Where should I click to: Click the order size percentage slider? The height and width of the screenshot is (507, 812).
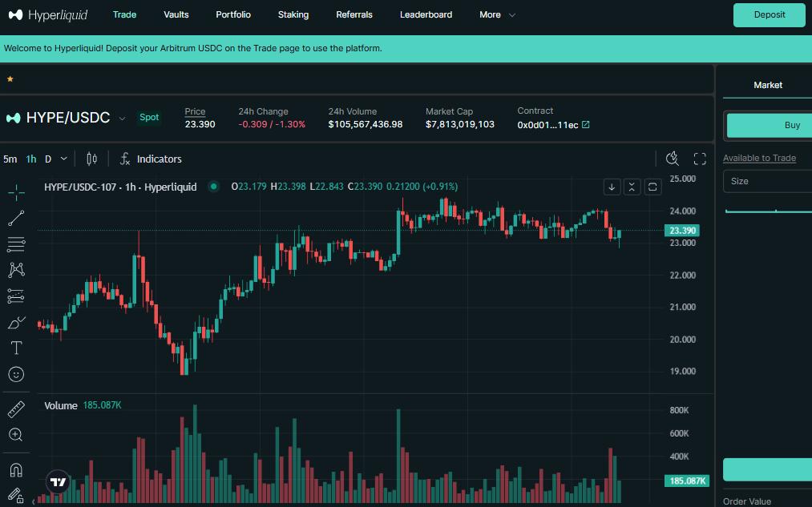coord(769,211)
